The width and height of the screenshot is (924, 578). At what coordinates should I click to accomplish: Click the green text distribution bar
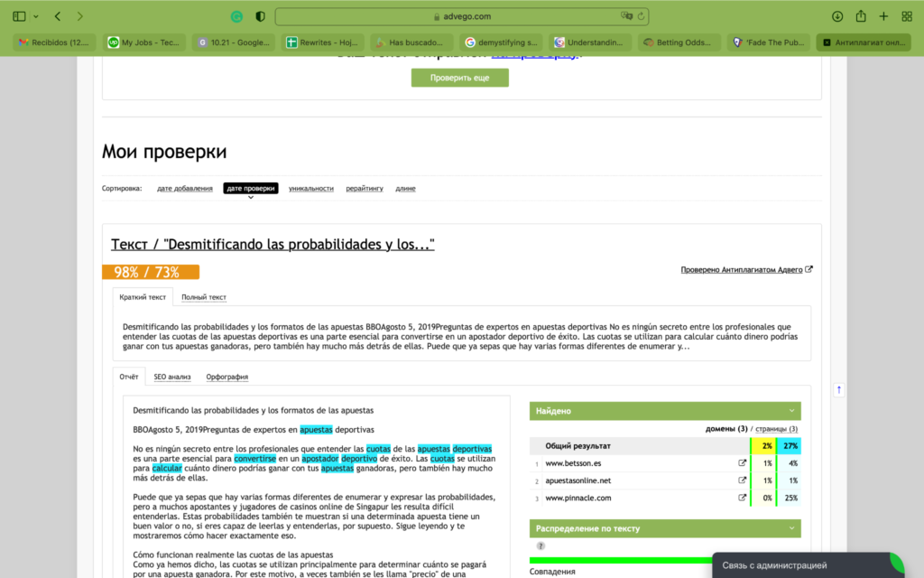click(x=621, y=560)
